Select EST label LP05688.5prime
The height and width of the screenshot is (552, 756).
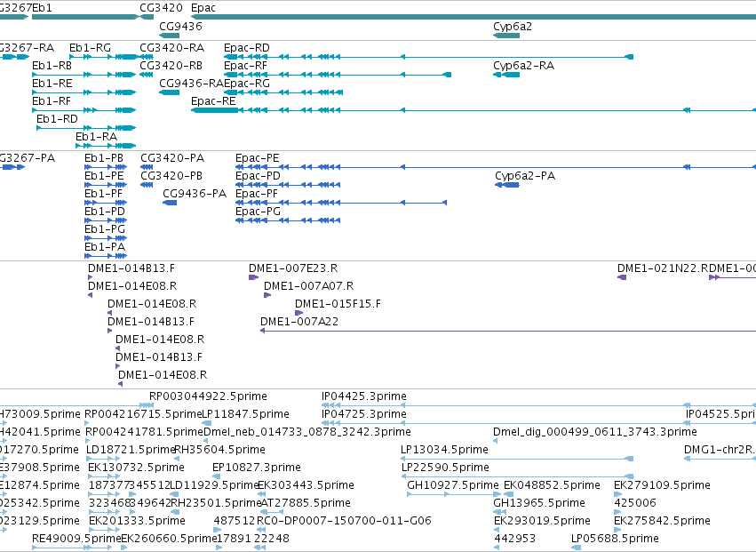[x=615, y=539]
